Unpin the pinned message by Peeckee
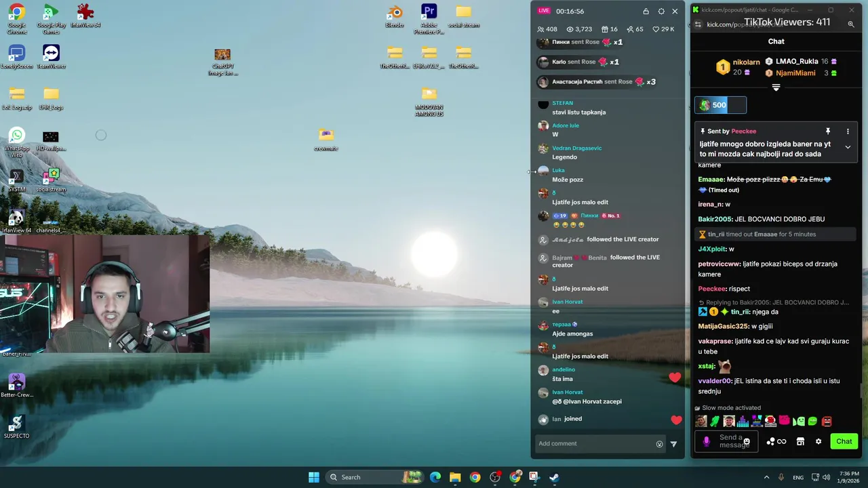 click(827, 131)
